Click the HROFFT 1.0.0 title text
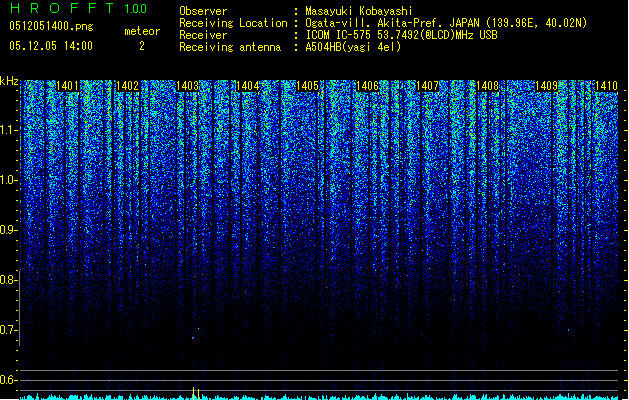The height and width of the screenshot is (400, 629). coord(78,8)
